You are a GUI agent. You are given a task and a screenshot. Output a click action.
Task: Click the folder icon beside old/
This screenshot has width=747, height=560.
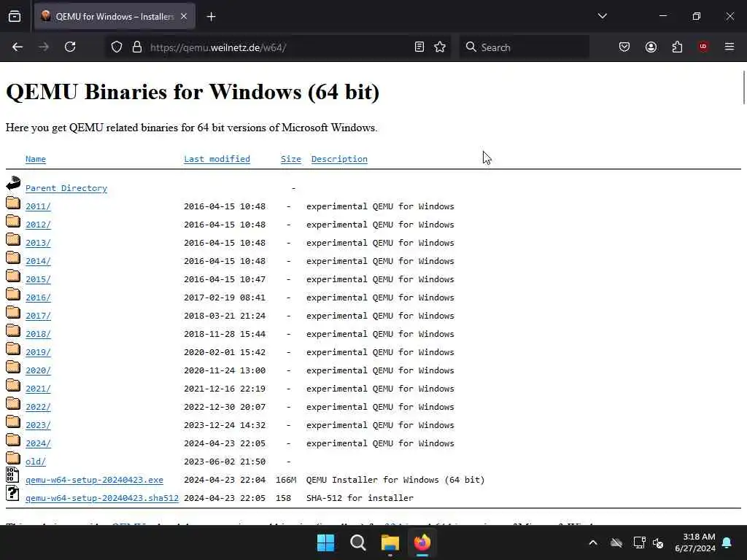point(13,458)
